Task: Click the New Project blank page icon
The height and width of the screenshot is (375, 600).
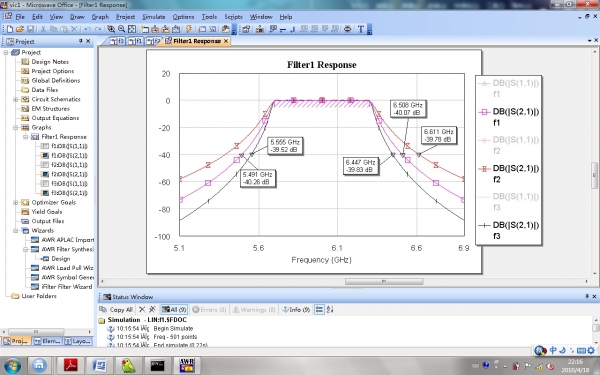Action: pos(10,29)
